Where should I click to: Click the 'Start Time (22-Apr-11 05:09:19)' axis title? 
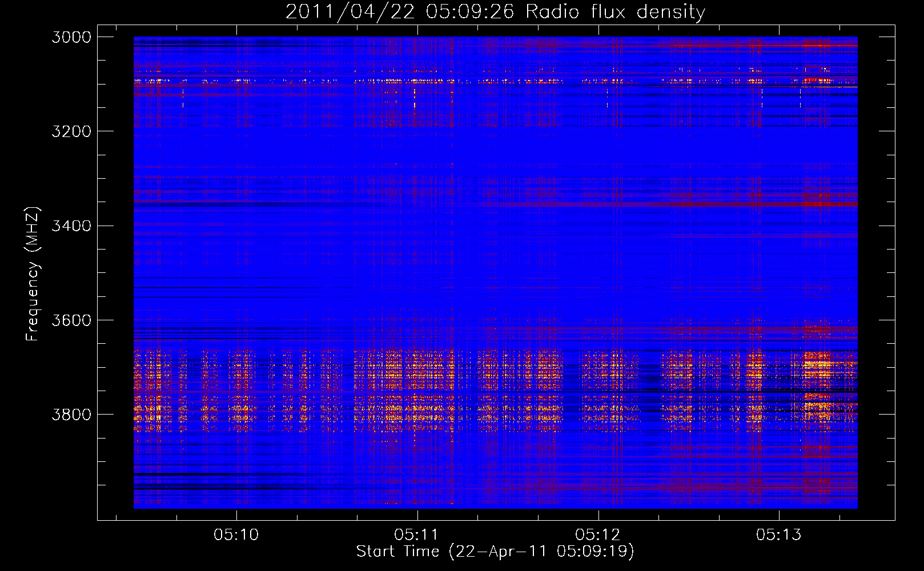[495, 552]
